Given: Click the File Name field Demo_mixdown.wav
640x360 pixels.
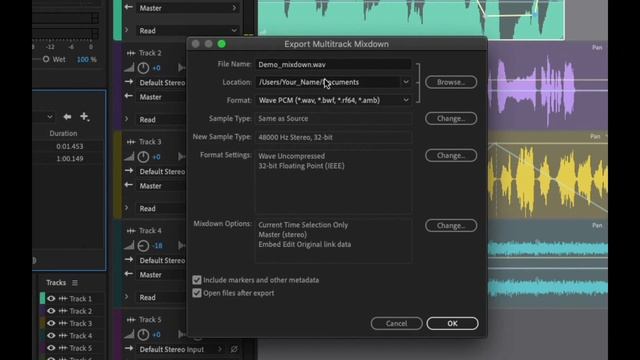Looking at the screenshot, I should pyautogui.click(x=333, y=64).
